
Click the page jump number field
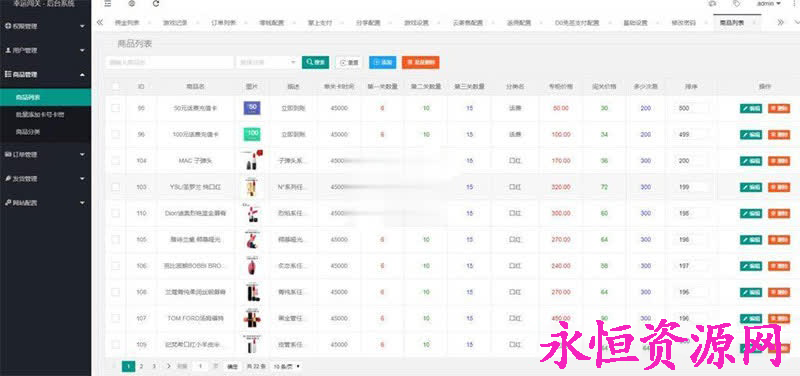[x=201, y=366]
